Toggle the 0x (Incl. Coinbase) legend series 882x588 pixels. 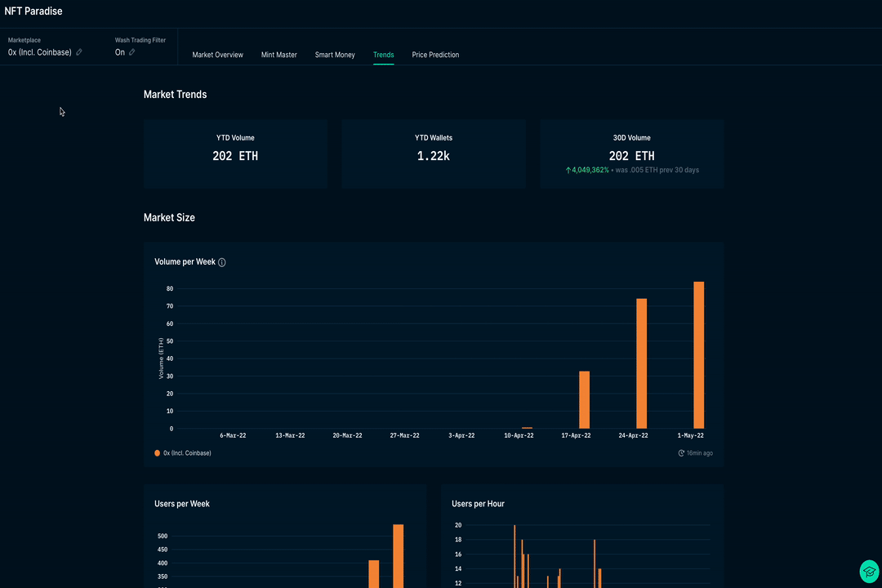pos(183,453)
